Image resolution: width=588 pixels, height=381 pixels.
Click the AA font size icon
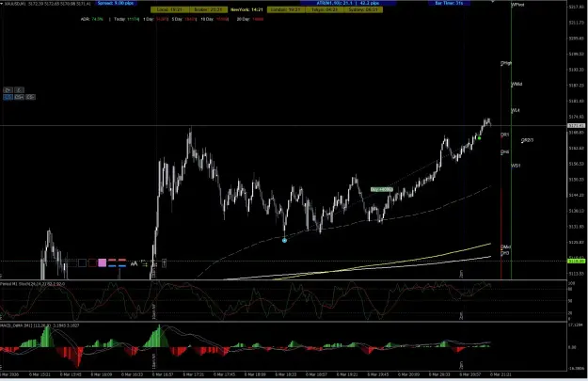(134, 263)
